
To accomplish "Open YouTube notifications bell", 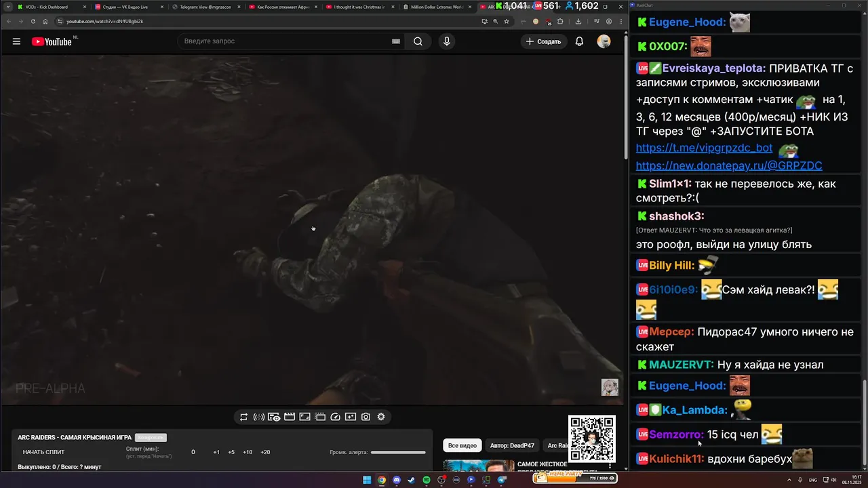I will pos(579,41).
